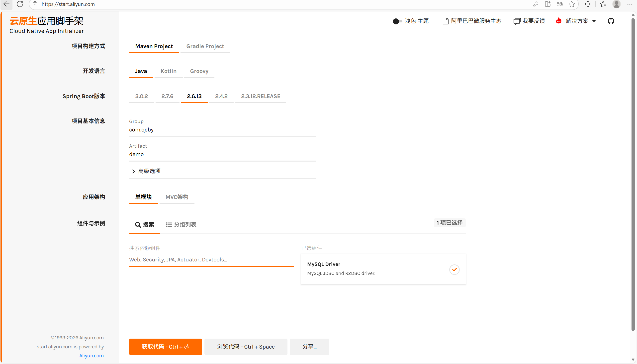Switch to the 分组列表 grouped list tab

tap(181, 225)
